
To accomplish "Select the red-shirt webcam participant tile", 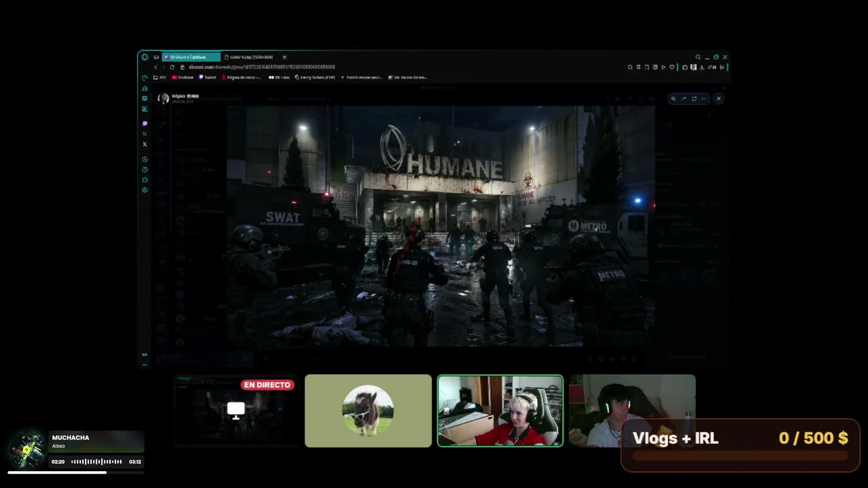I will click(500, 411).
